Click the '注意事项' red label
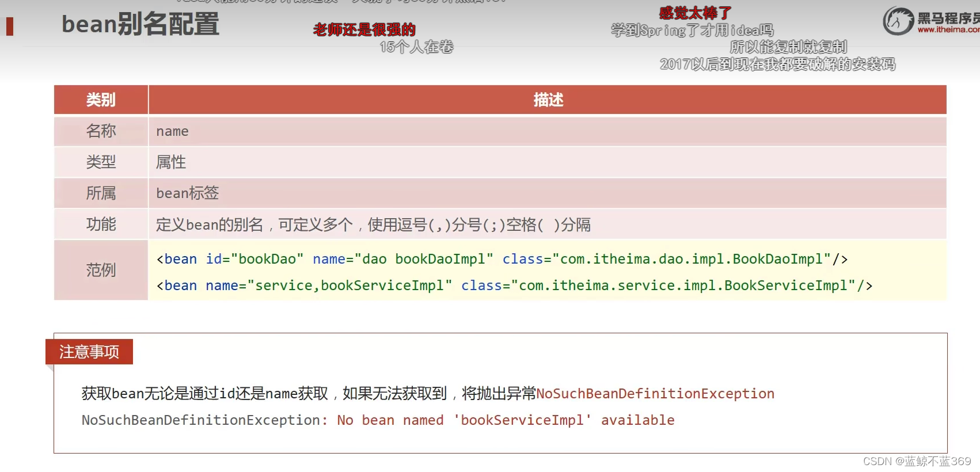 pyautogui.click(x=89, y=352)
